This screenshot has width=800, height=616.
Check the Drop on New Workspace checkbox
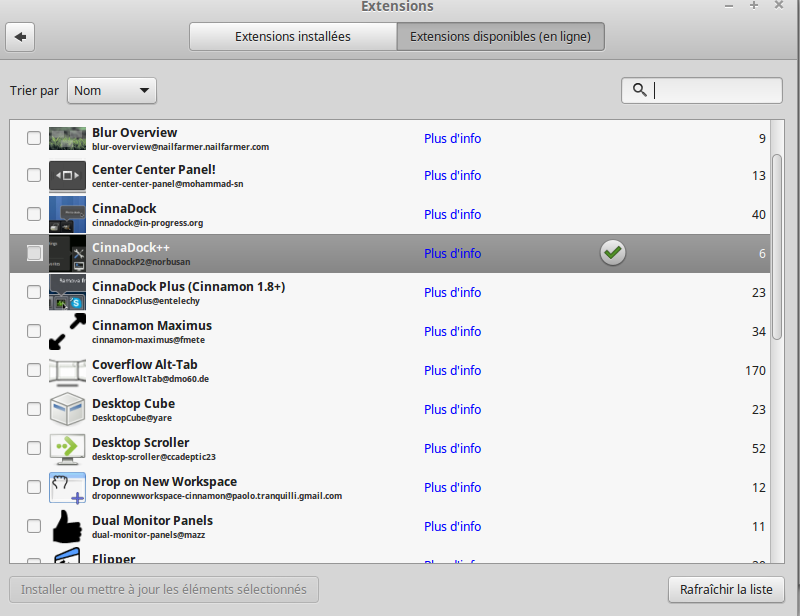tap(34, 487)
